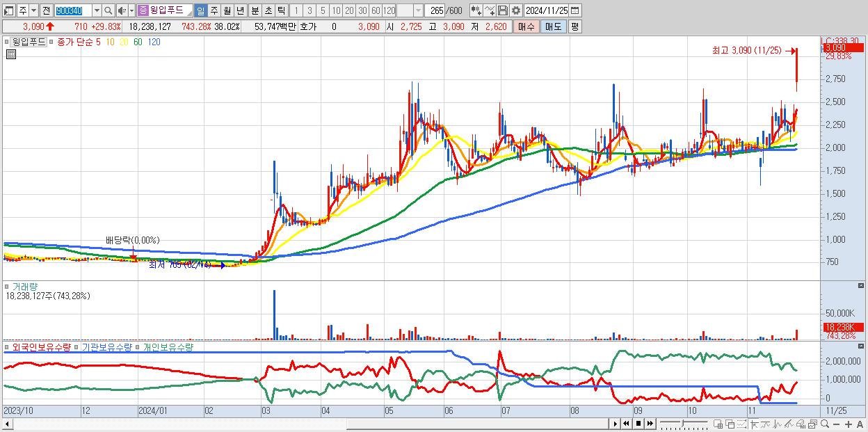The width and height of the screenshot is (868, 432).
Task: Click the rewind double-arrow button
Action: pos(626,424)
